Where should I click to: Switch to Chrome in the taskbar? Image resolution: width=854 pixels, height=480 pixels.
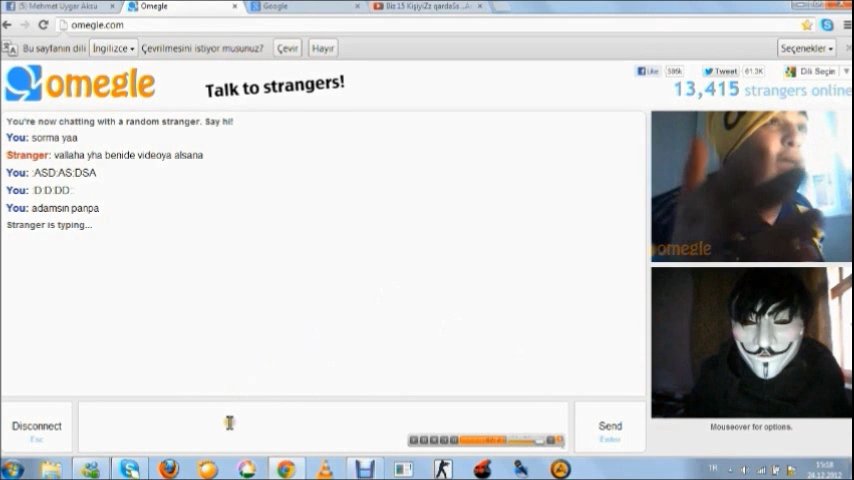click(285, 469)
